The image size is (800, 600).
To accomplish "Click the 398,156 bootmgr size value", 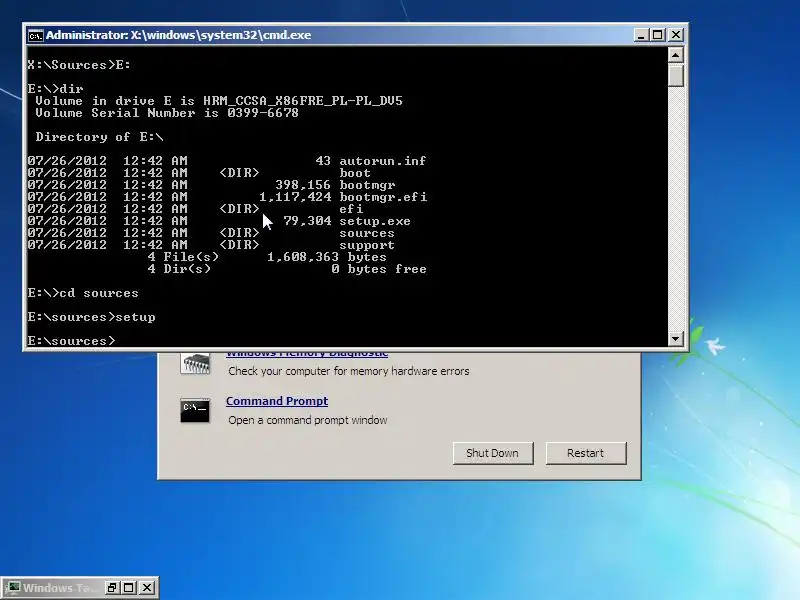I will 303,185.
